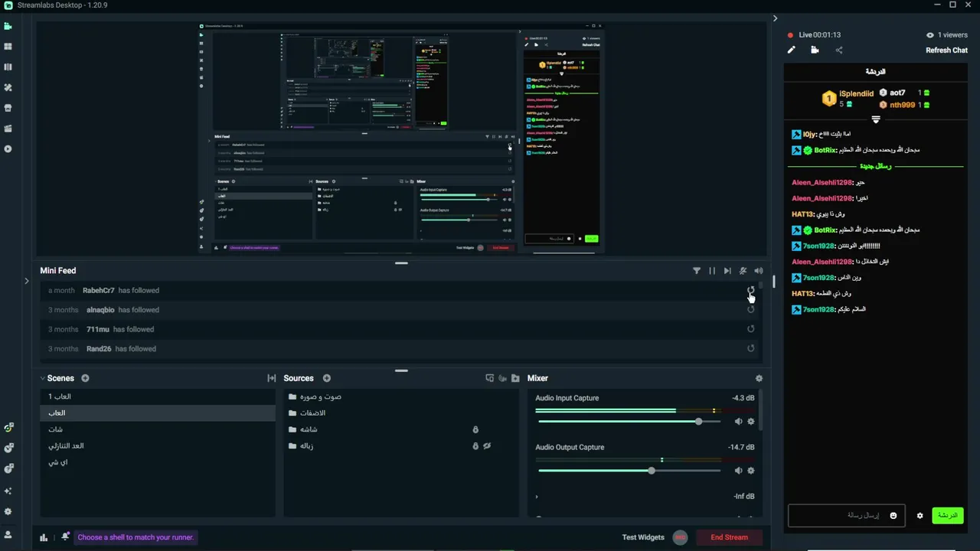Pause the Mini Feed alert queue
The width and height of the screenshot is (980, 551).
[x=712, y=271]
